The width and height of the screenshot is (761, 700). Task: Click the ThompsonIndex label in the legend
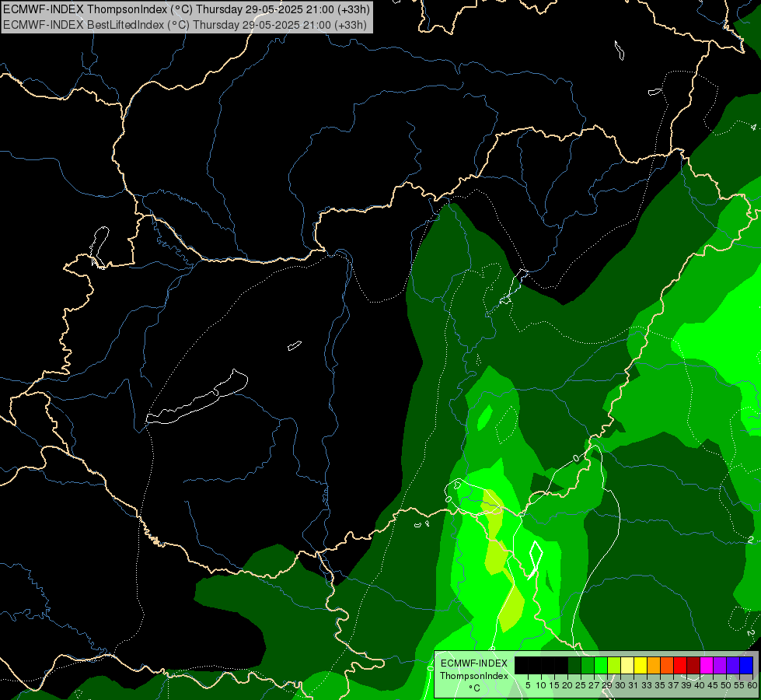click(473, 676)
